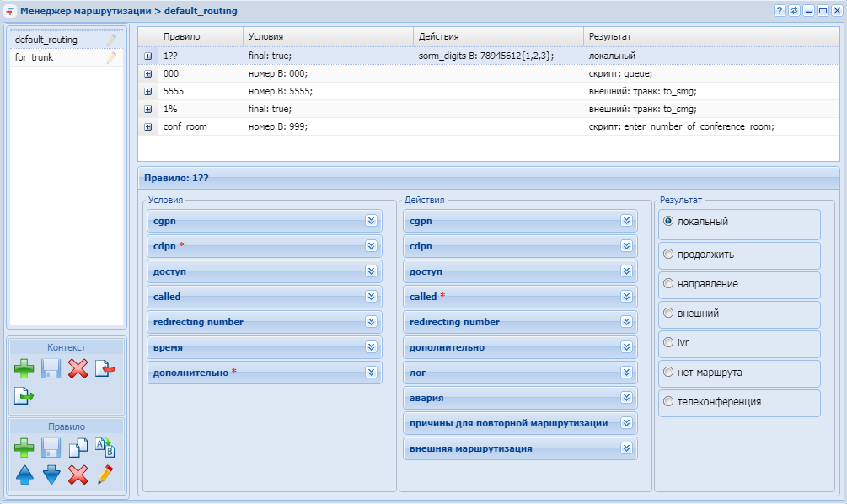The image size is (847, 504).
Task: Choose the 'внешний' radio button
Action: (x=669, y=313)
